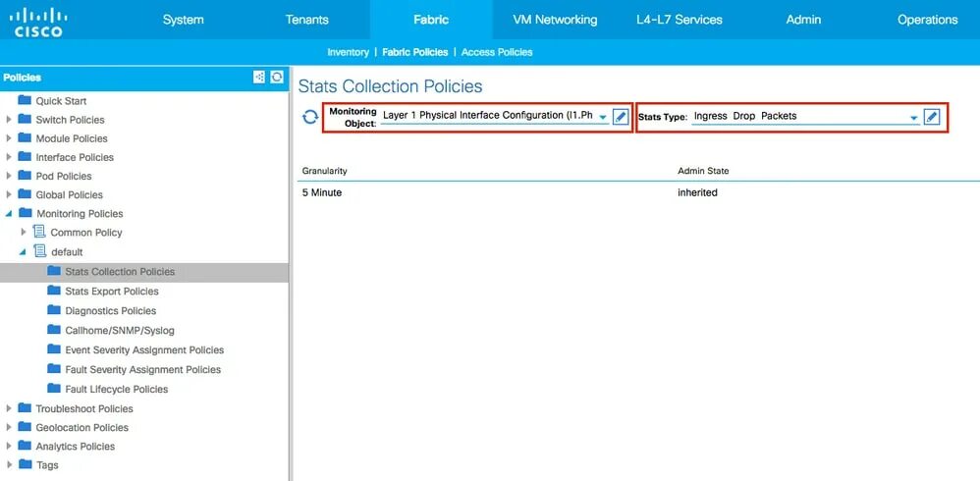Select Interface Policies tree item
This screenshot has width=980, height=481.
click(75, 157)
